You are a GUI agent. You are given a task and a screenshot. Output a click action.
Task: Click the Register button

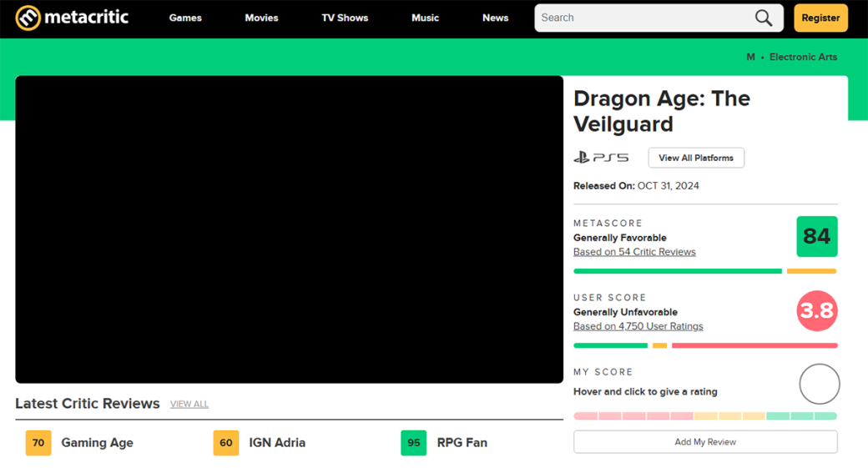coord(820,18)
